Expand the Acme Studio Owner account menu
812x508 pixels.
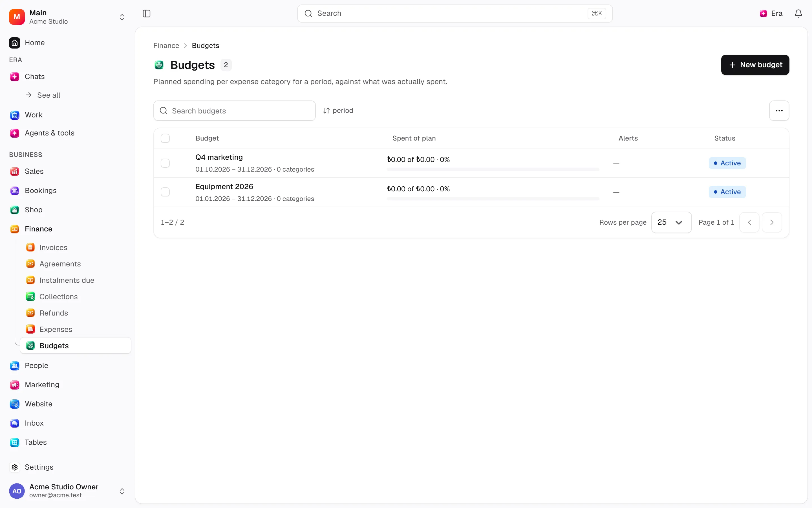click(x=67, y=491)
